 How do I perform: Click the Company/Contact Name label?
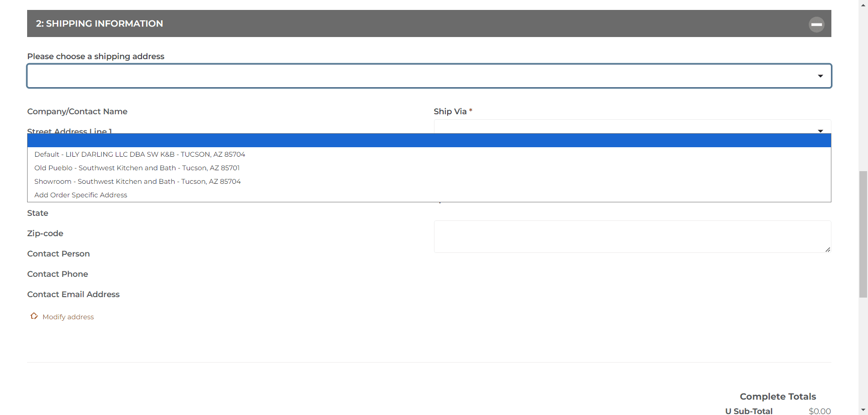[77, 112]
